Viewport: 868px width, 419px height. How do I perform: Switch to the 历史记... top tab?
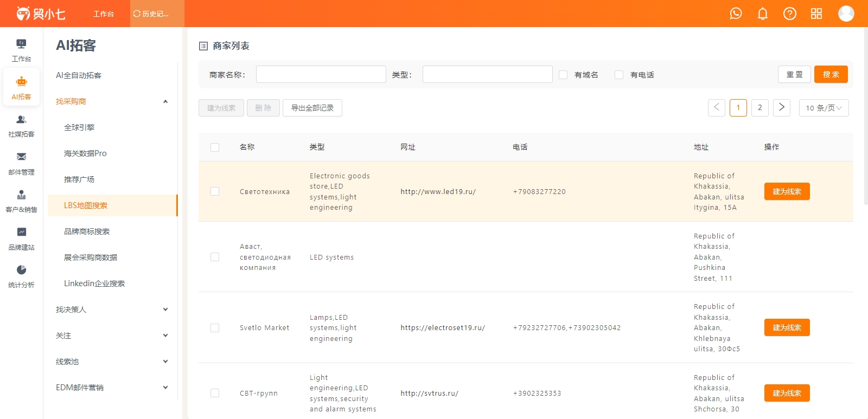157,14
